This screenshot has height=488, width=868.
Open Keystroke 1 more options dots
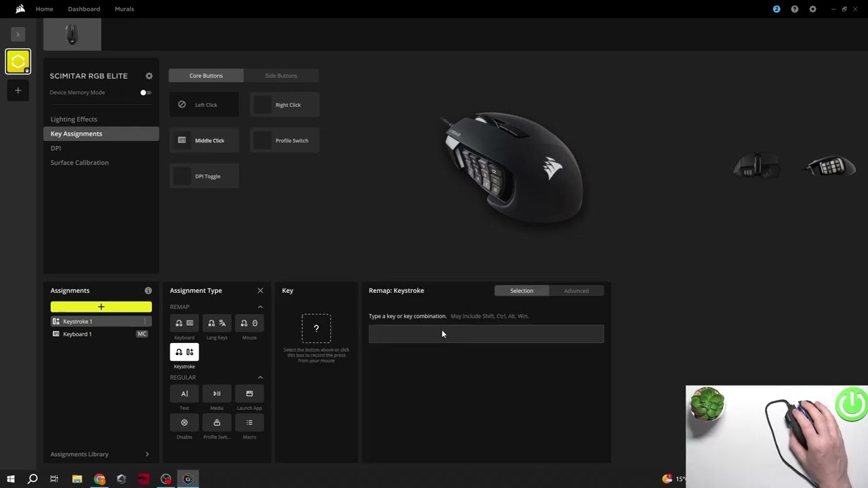(x=144, y=321)
